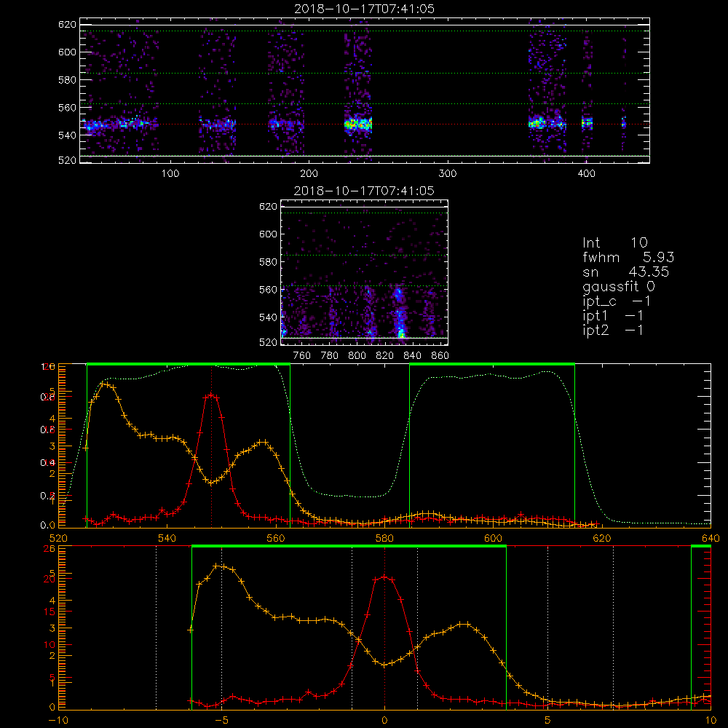Click x-axis label 200 on top spectrogram
Viewport: 728px width, 728px height.
(309, 174)
